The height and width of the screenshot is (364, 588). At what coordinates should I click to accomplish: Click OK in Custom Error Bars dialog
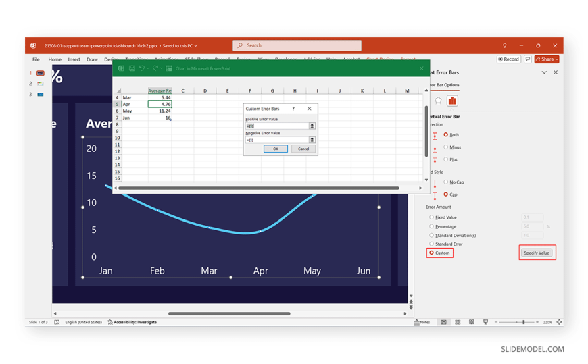pos(276,149)
